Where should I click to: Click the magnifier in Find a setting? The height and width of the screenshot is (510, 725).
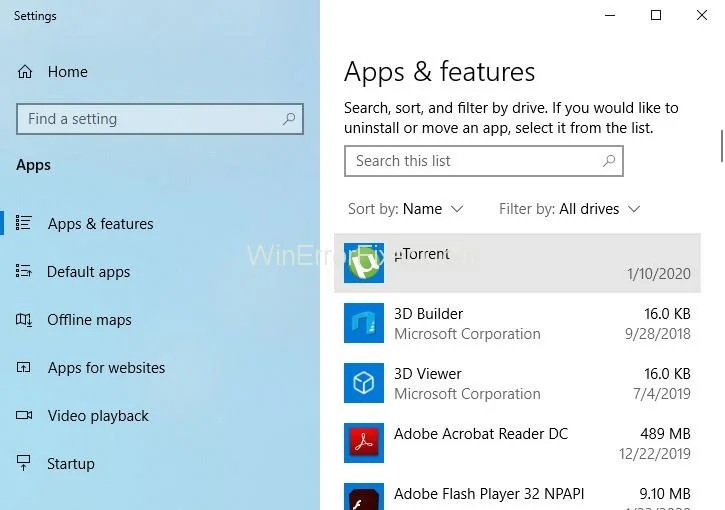click(x=289, y=119)
